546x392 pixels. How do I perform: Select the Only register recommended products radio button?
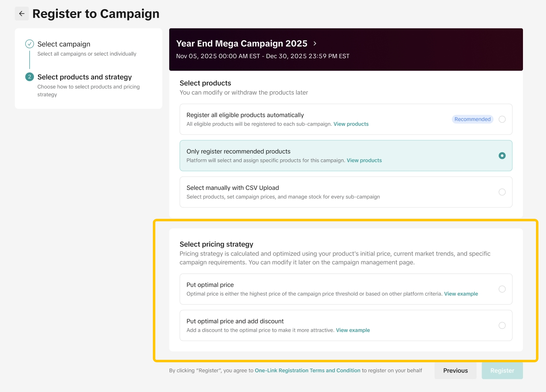(502, 156)
